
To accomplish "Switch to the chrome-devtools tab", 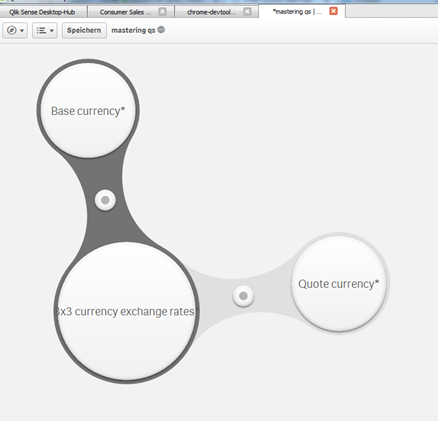I will (211, 12).
